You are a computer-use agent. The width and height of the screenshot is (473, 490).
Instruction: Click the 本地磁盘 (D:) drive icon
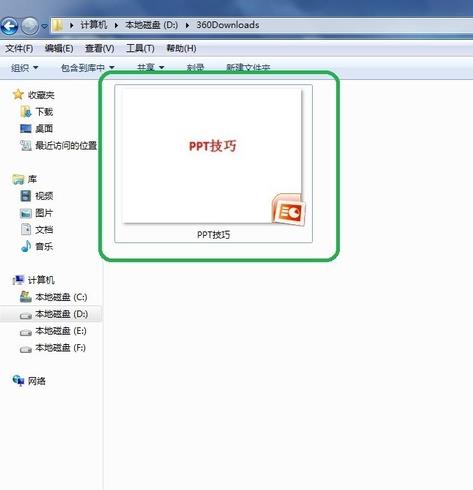tap(26, 315)
